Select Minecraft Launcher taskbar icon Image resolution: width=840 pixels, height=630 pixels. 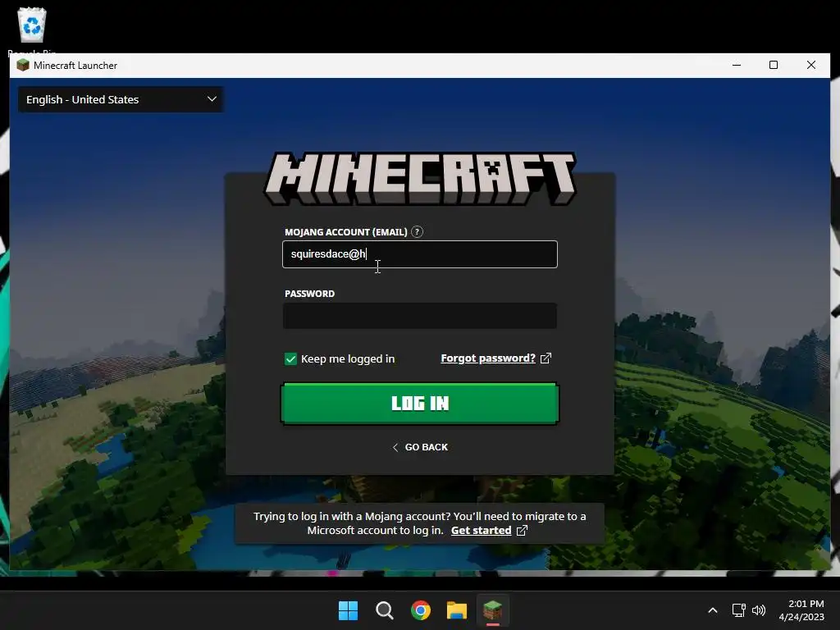(x=493, y=610)
